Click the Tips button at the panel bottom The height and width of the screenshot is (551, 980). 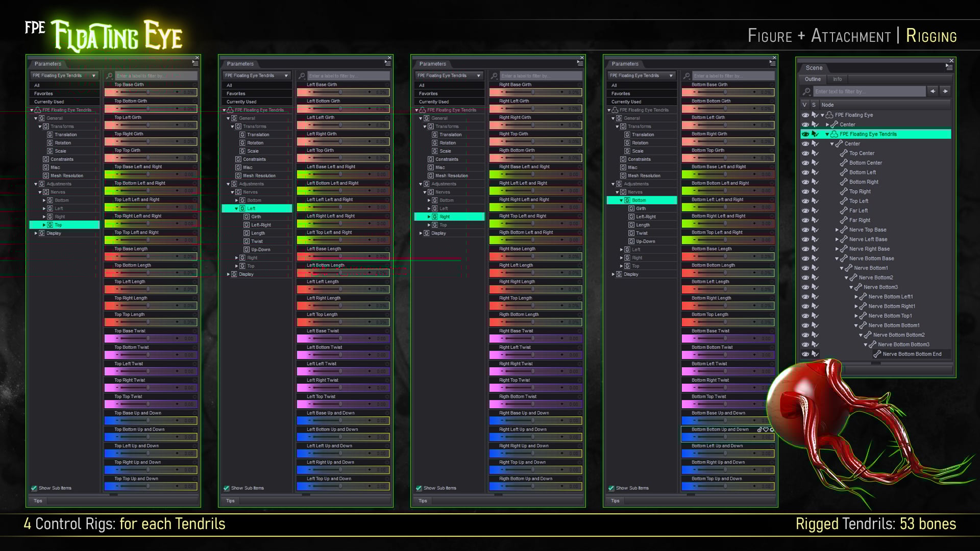coord(37,500)
